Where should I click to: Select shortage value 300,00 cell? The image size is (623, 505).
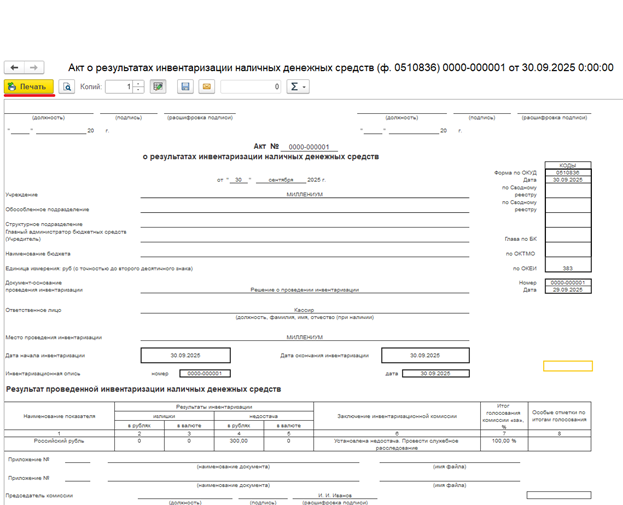point(239,444)
